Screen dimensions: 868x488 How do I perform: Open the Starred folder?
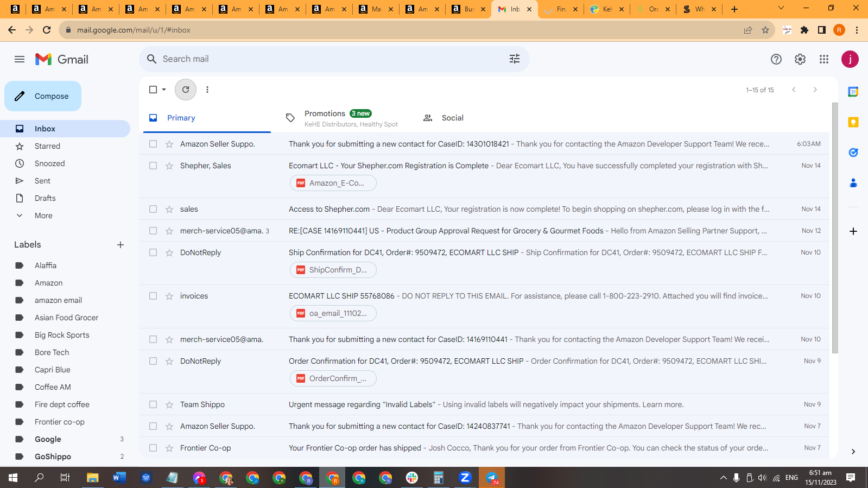point(65,146)
